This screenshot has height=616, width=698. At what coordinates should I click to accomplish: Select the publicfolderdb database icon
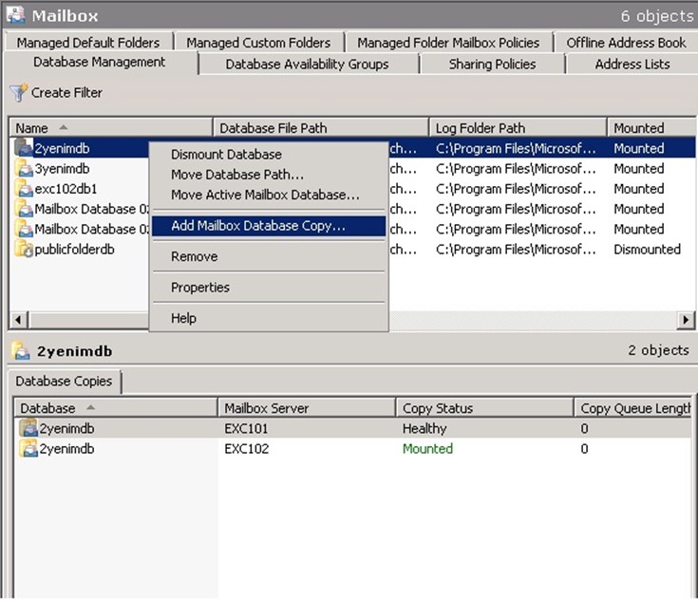click(x=24, y=250)
